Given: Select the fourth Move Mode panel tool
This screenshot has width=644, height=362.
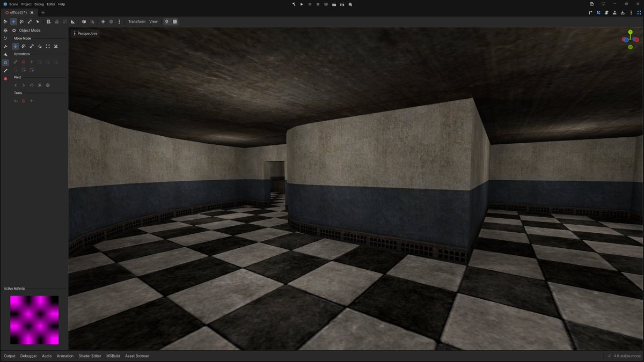Looking at the screenshot, I should point(40,47).
